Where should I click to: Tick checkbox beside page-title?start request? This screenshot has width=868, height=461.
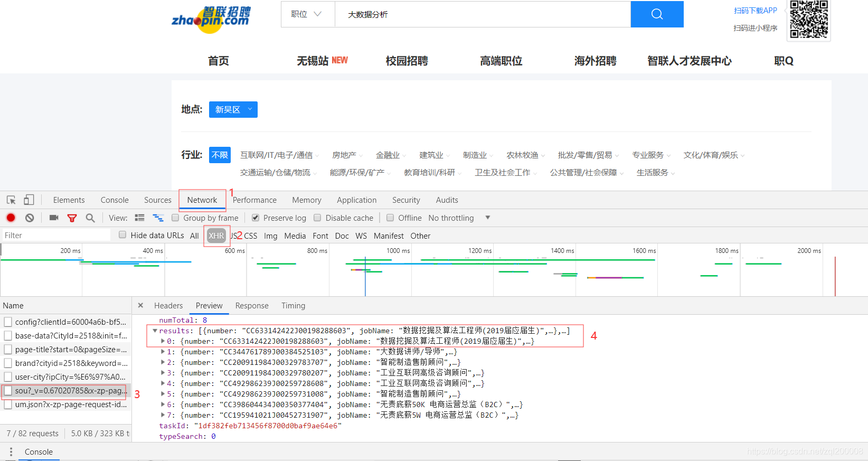(8, 350)
